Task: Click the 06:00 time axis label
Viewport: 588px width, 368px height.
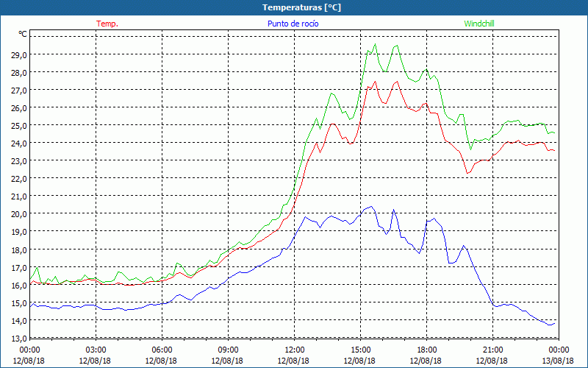Action: [162, 350]
